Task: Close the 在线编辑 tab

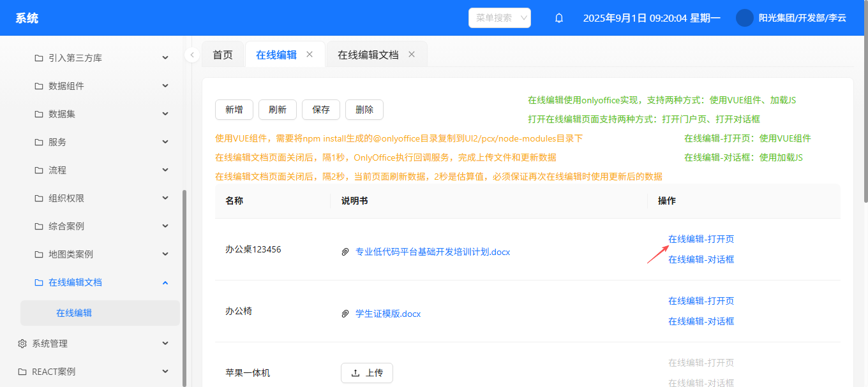Action: [x=310, y=54]
